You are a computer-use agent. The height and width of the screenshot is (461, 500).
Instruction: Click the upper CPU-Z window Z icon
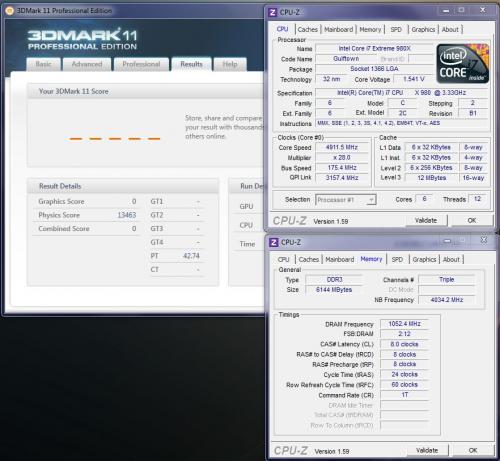point(272,12)
